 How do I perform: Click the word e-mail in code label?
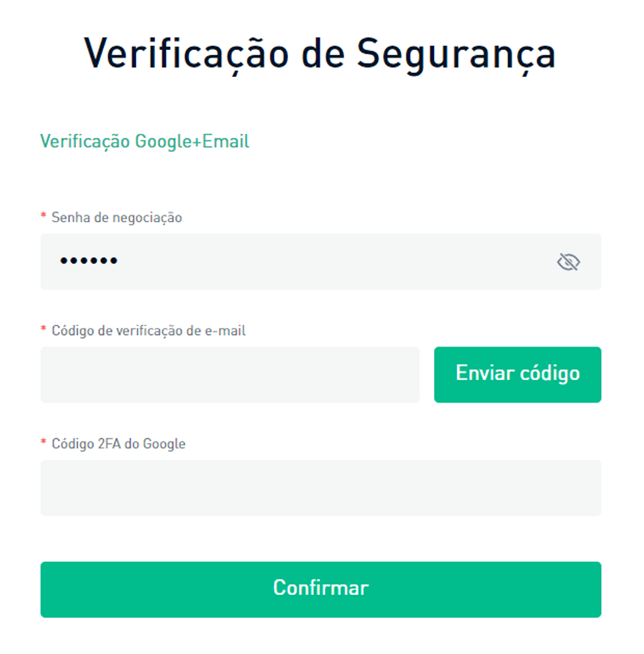[227, 331]
